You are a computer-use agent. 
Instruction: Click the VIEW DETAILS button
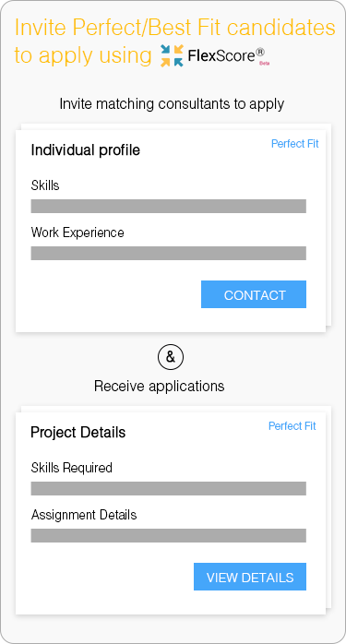(x=250, y=577)
